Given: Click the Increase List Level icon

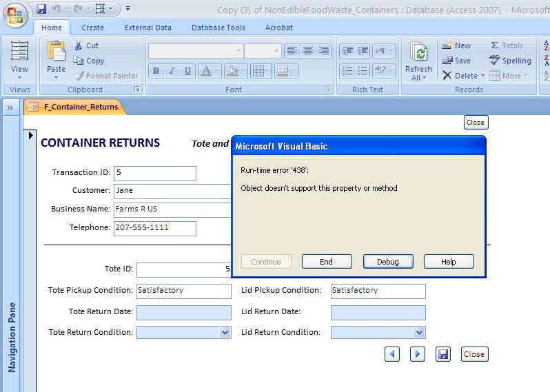Looking at the screenshot, I should click(363, 51).
